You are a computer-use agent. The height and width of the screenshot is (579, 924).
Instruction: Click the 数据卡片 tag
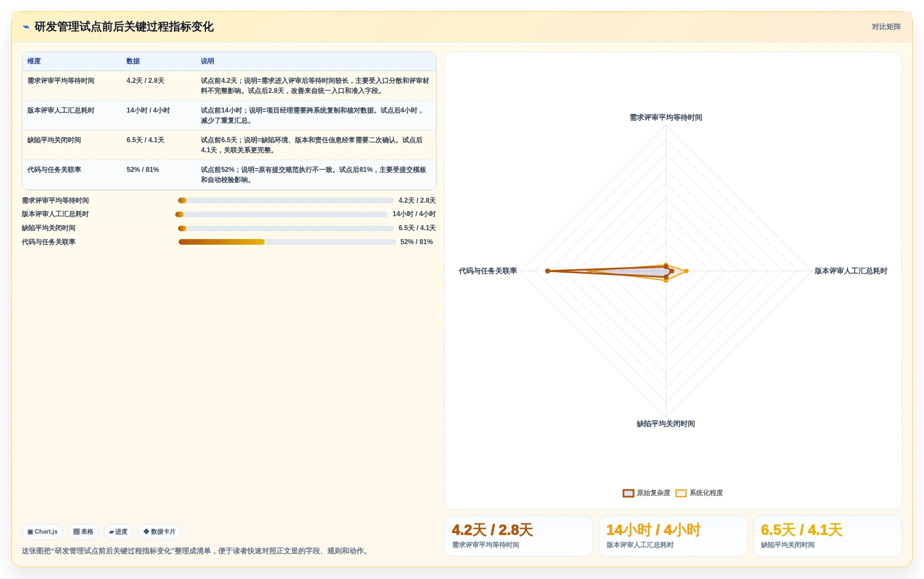coord(160,532)
